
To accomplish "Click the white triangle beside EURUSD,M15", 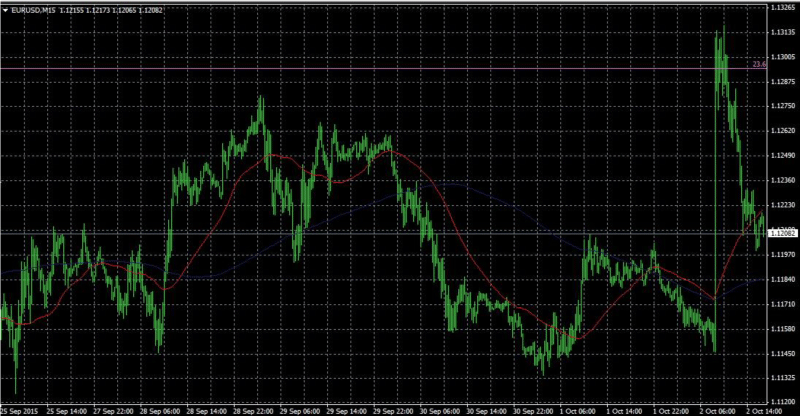I will [7, 9].
